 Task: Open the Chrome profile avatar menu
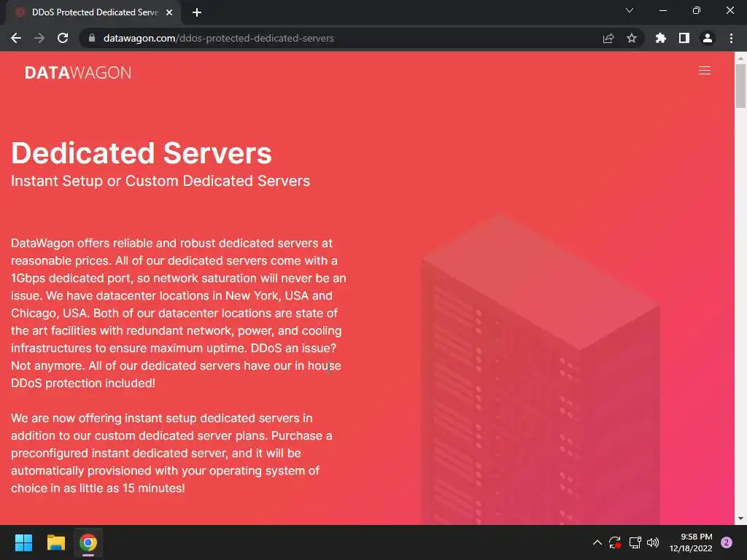click(x=708, y=38)
